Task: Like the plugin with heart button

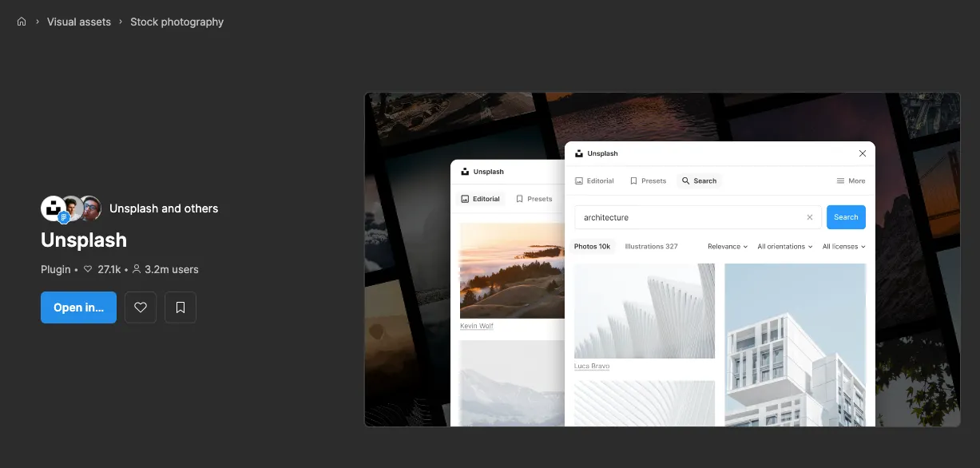Action: (141, 307)
